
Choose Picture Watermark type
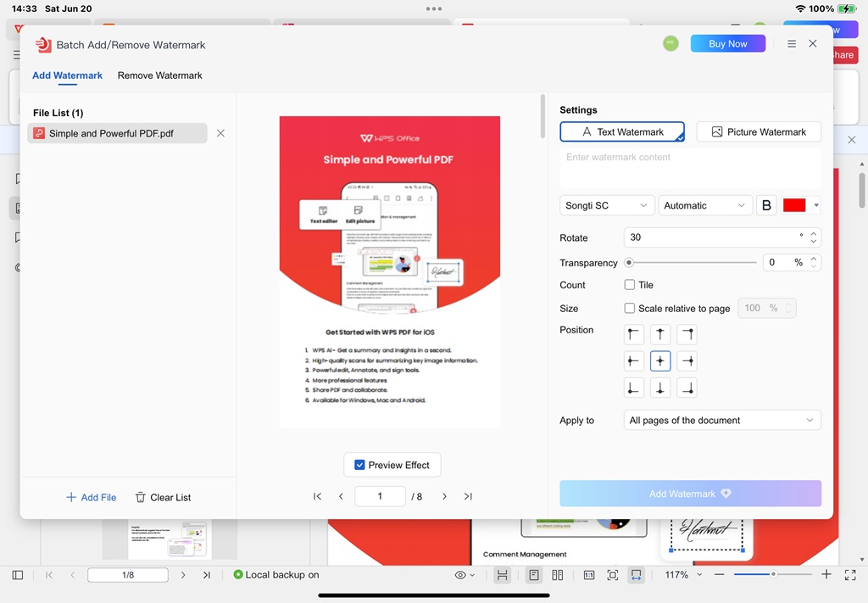(759, 131)
